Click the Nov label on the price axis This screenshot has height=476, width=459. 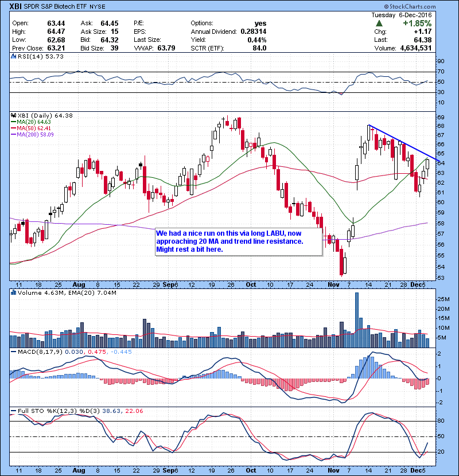click(333, 285)
